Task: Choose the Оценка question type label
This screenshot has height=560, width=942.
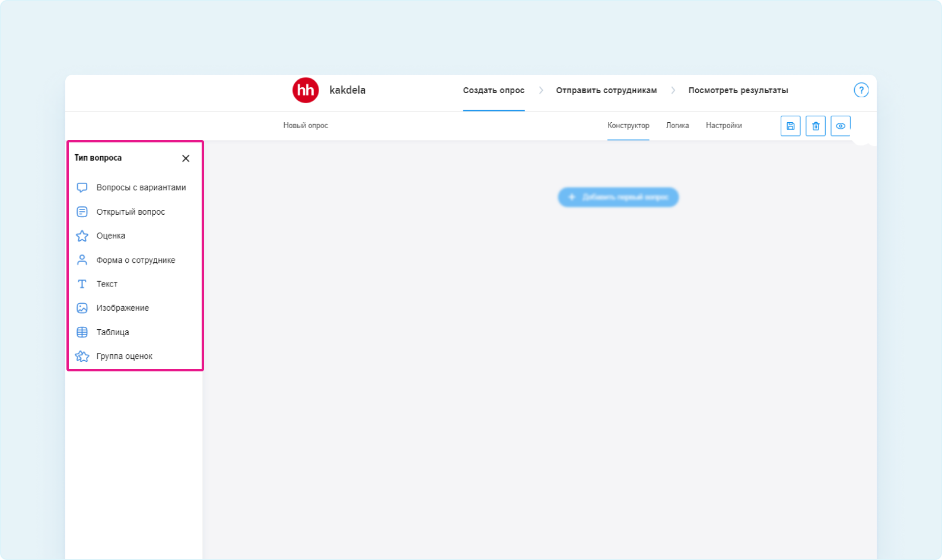Action: pos(111,236)
